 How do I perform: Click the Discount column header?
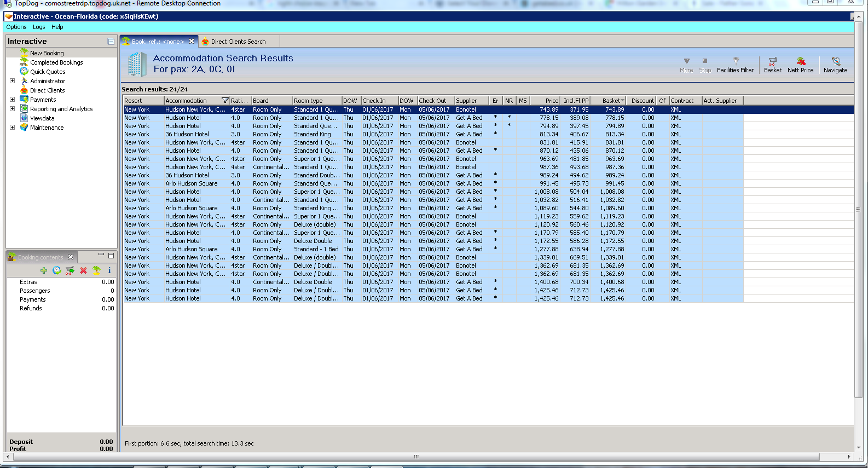point(641,101)
